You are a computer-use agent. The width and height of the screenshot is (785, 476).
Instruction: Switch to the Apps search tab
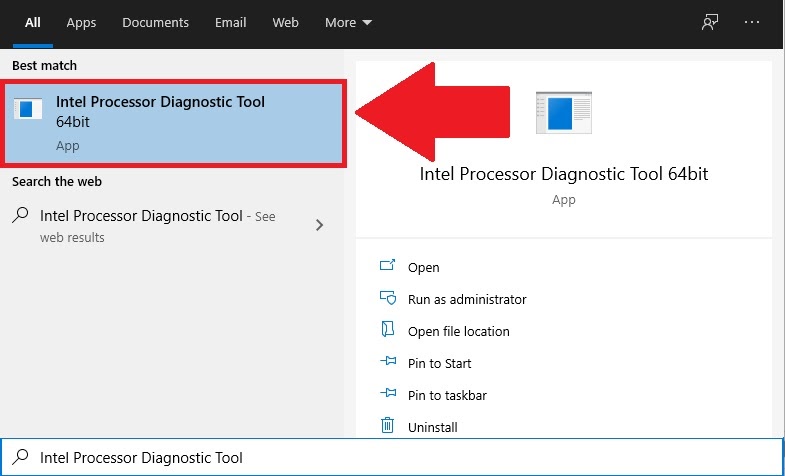81,23
